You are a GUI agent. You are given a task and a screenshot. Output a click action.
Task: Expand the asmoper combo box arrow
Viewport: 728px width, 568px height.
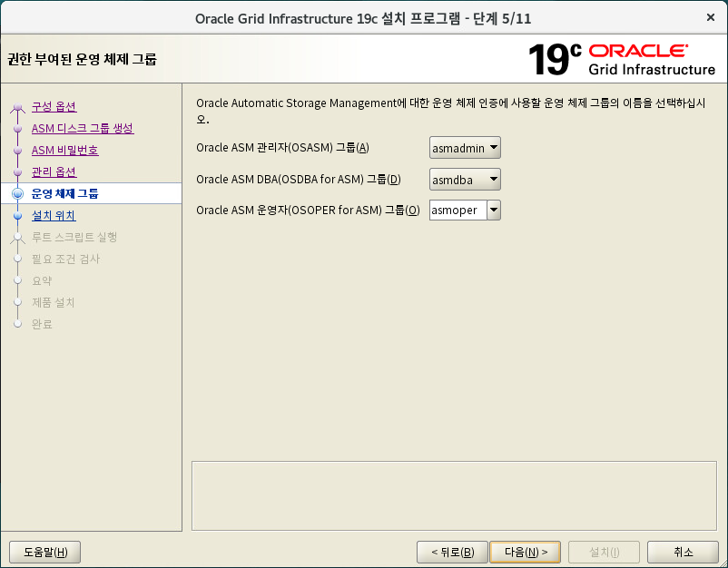[494, 211]
